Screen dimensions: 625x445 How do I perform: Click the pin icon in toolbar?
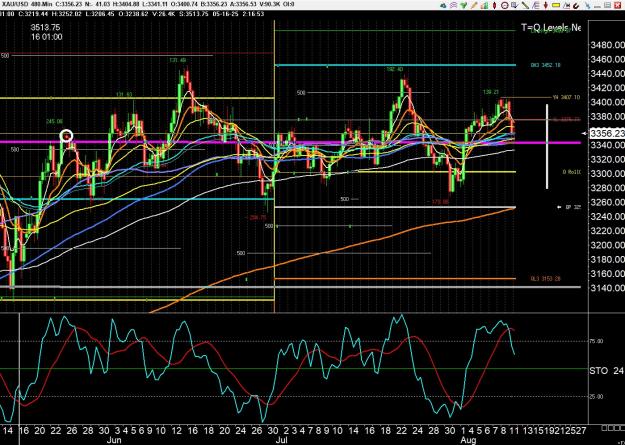(x=588, y=6)
